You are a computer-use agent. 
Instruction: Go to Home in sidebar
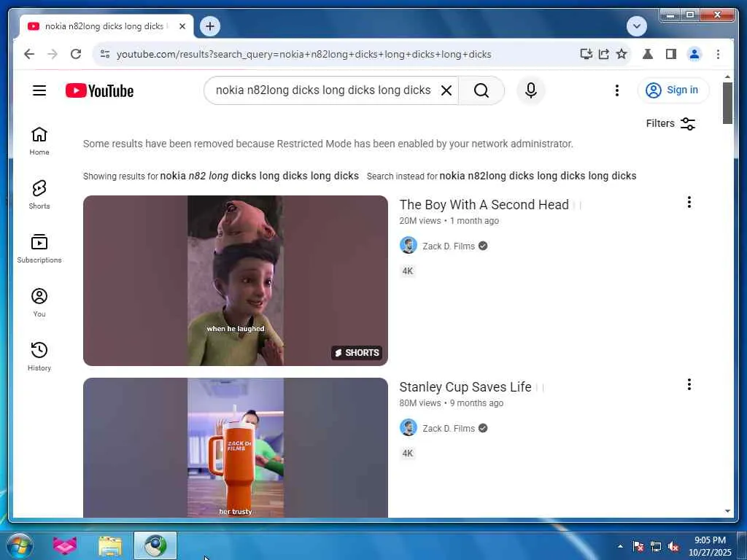[x=39, y=141]
